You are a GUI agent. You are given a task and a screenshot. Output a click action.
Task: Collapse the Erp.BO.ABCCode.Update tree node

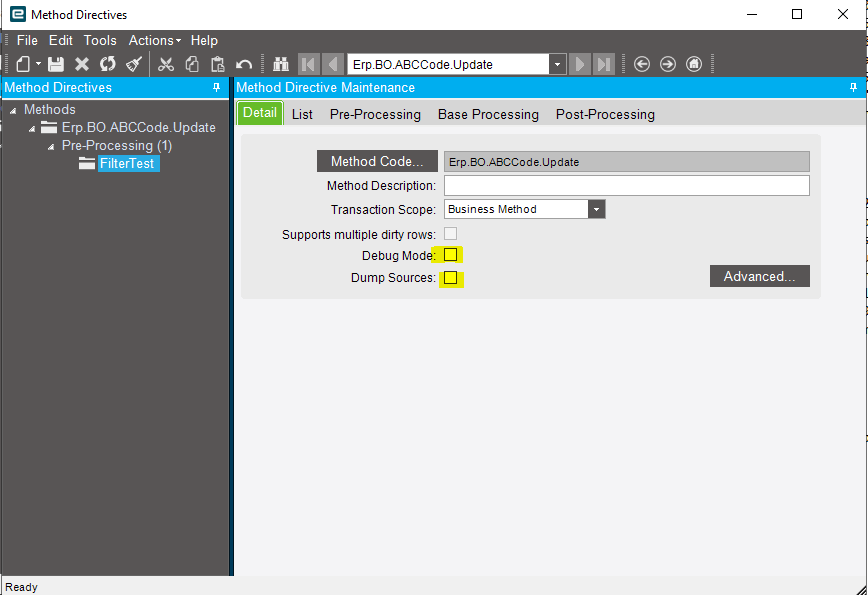coord(32,129)
